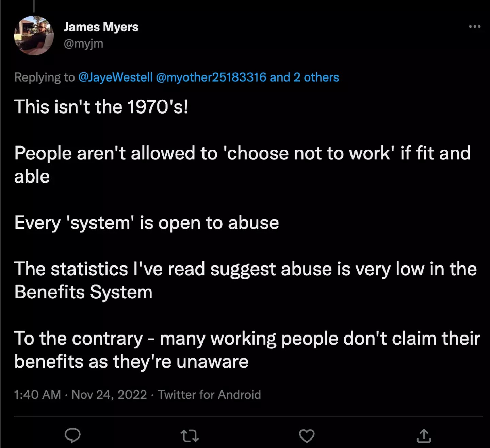Open the @myjm handle link
This screenshot has height=448, width=490.
(83, 44)
